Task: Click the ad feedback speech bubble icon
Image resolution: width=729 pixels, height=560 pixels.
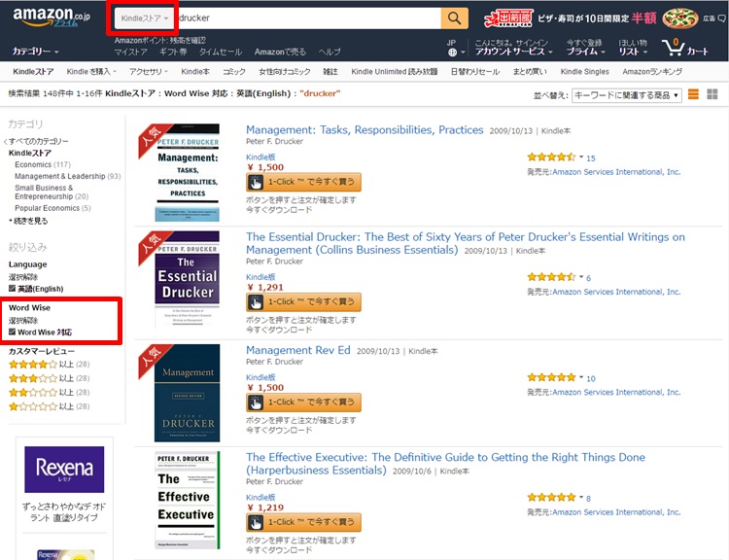Action: pyautogui.click(x=721, y=18)
